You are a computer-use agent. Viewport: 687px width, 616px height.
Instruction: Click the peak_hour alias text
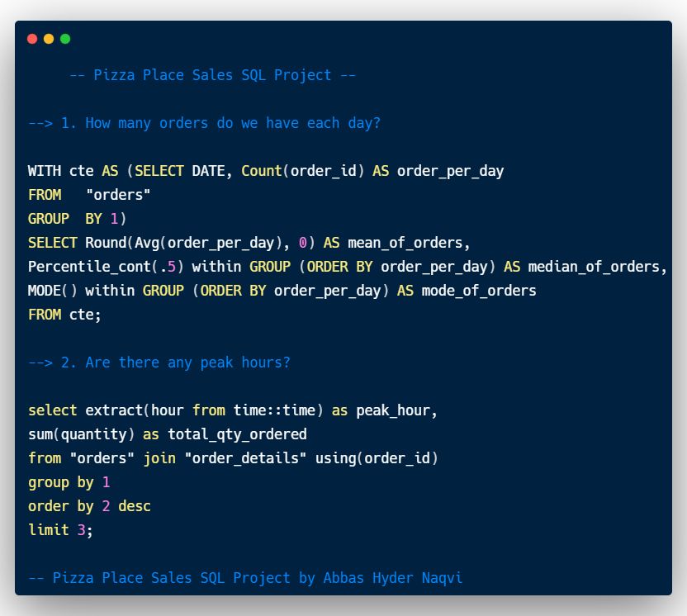click(392, 410)
